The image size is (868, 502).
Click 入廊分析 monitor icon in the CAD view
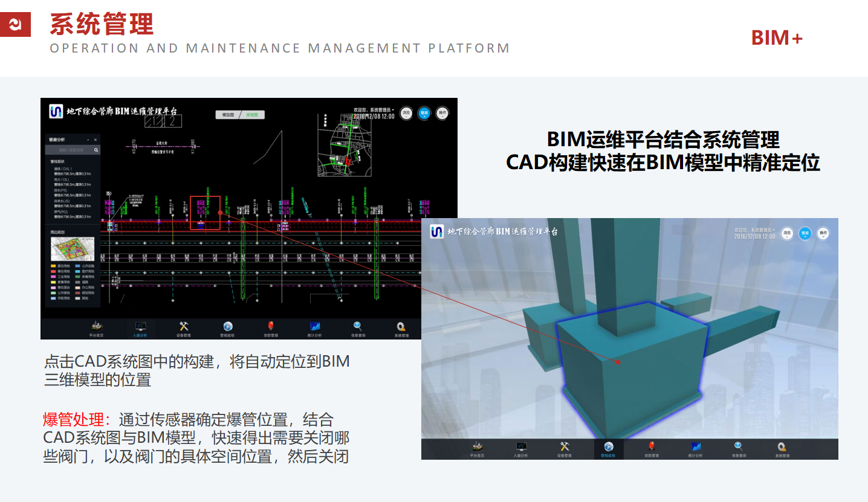(140, 327)
